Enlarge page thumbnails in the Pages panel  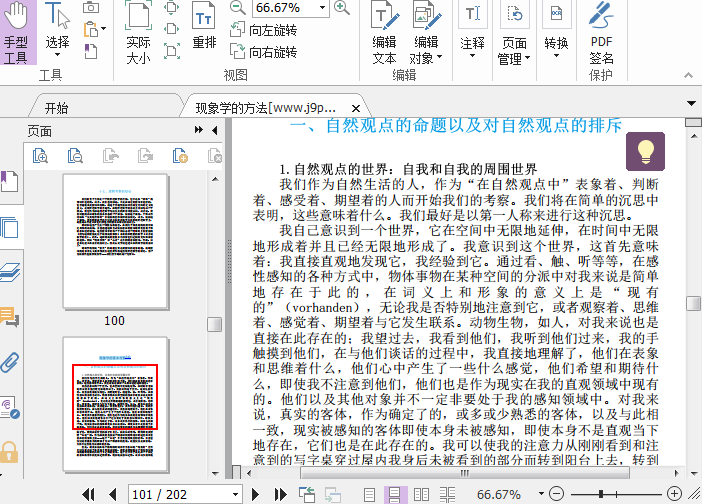[x=40, y=156]
